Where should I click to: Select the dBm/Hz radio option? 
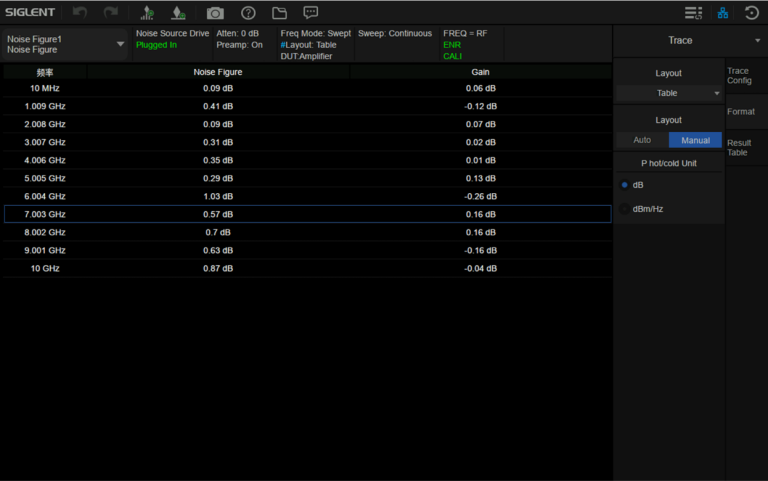625,208
